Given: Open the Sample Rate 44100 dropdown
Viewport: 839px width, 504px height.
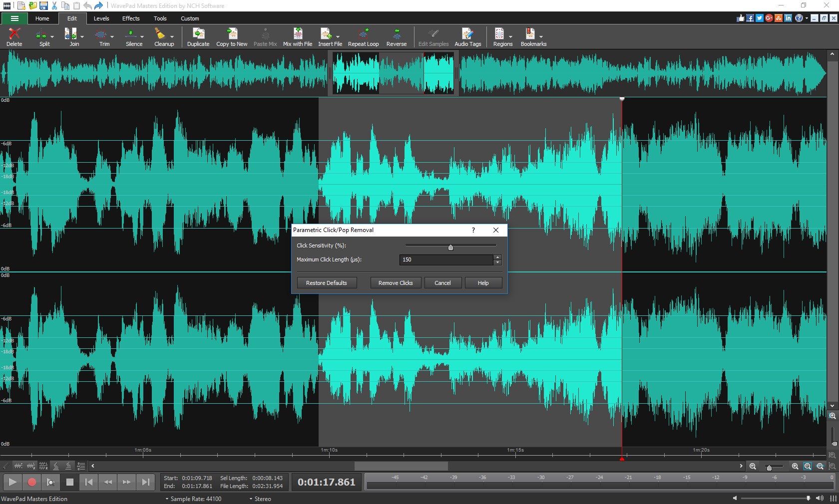Looking at the screenshot, I should [x=194, y=499].
